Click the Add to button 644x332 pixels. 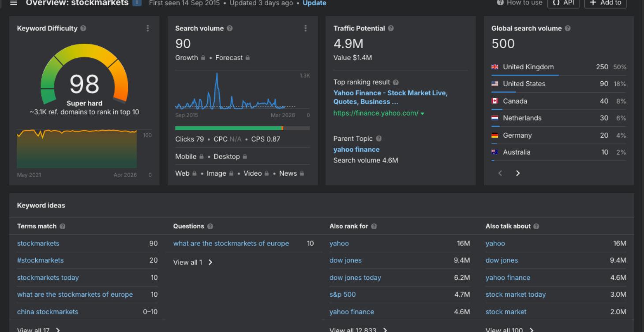(x=605, y=3)
